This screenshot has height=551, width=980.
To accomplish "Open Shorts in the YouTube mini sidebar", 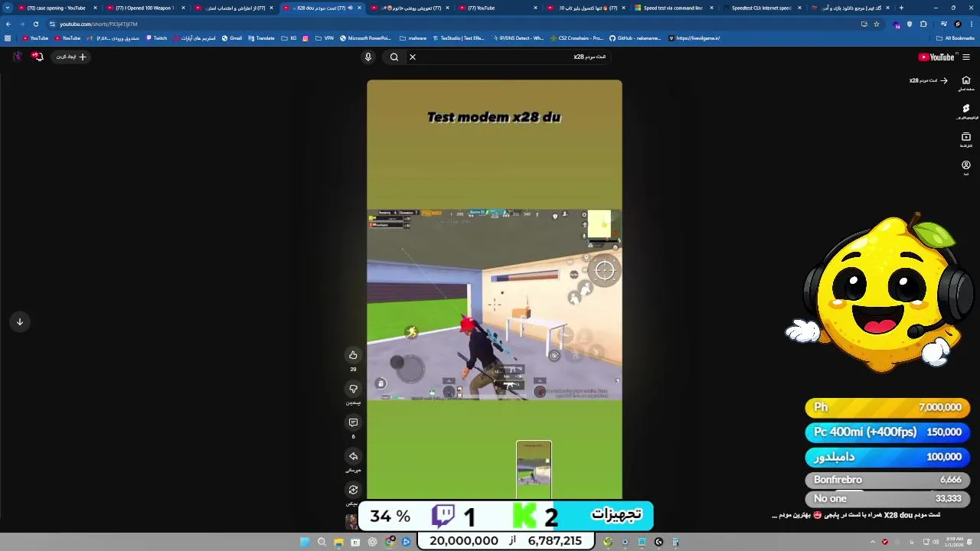I will pos(966,112).
